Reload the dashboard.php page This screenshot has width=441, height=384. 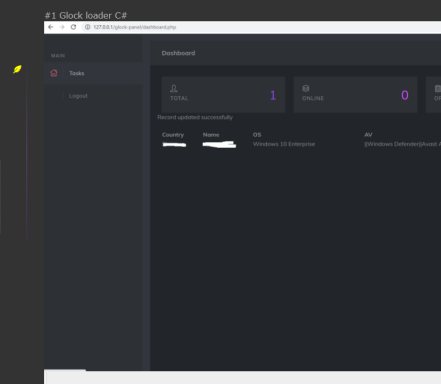pos(73,27)
